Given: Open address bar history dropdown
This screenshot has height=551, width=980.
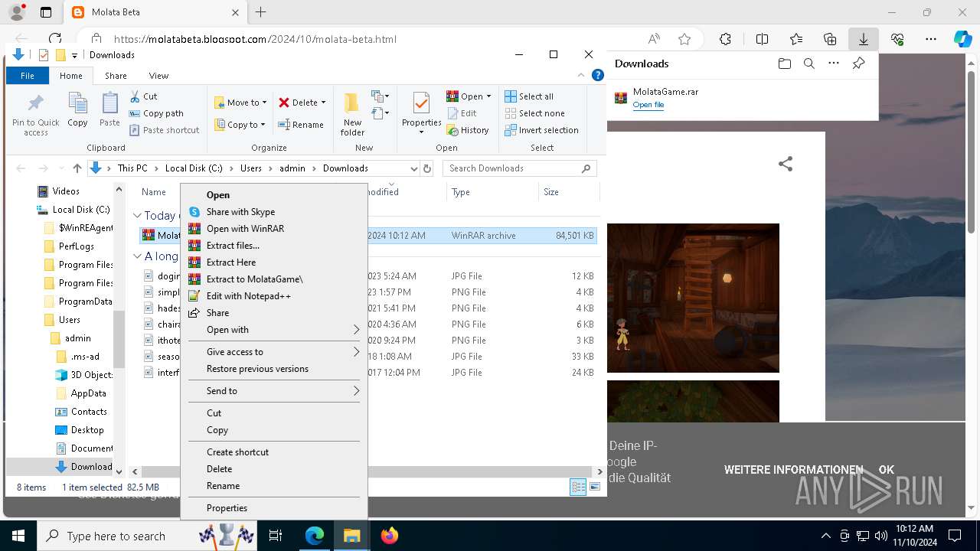Looking at the screenshot, I should pyautogui.click(x=413, y=168).
